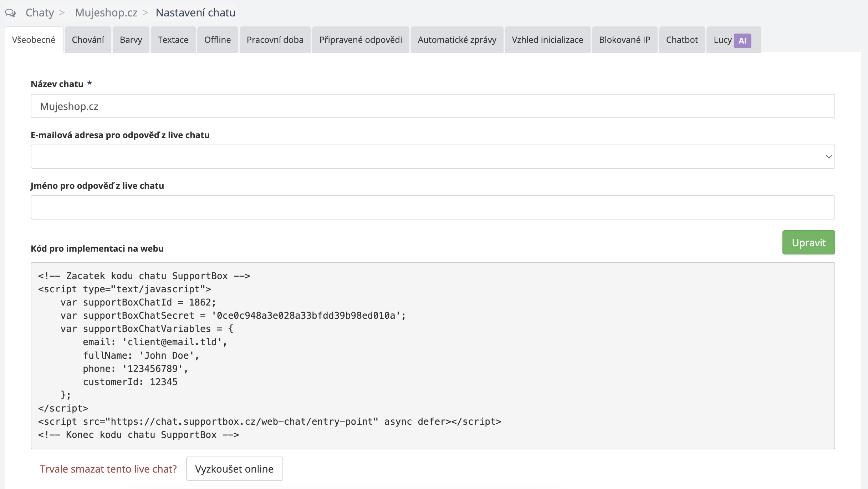Click the supportBoxChatSecret code line
Image resolution: width=868 pixels, height=489 pixels.
click(233, 316)
